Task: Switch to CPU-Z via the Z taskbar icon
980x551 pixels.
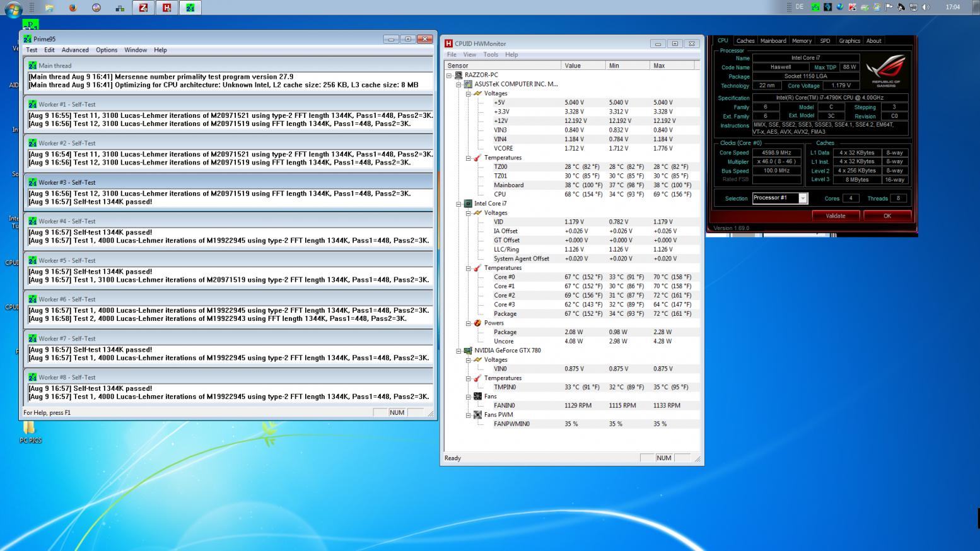Action: (143, 8)
